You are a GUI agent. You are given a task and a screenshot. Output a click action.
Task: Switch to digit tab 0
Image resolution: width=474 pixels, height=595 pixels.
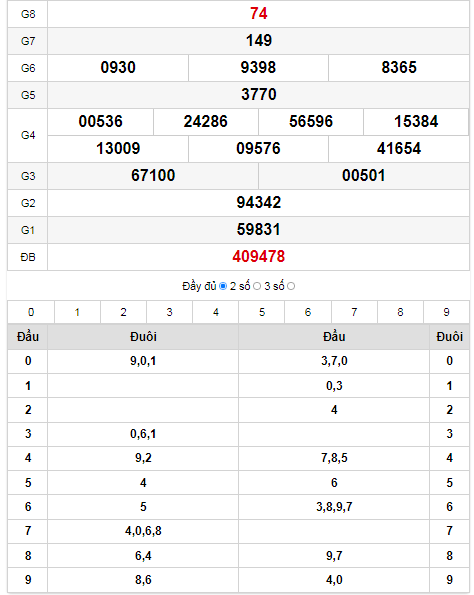coord(31,312)
